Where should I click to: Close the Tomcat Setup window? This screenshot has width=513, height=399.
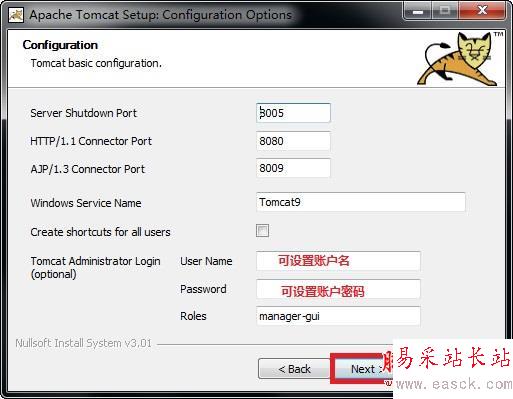482,11
